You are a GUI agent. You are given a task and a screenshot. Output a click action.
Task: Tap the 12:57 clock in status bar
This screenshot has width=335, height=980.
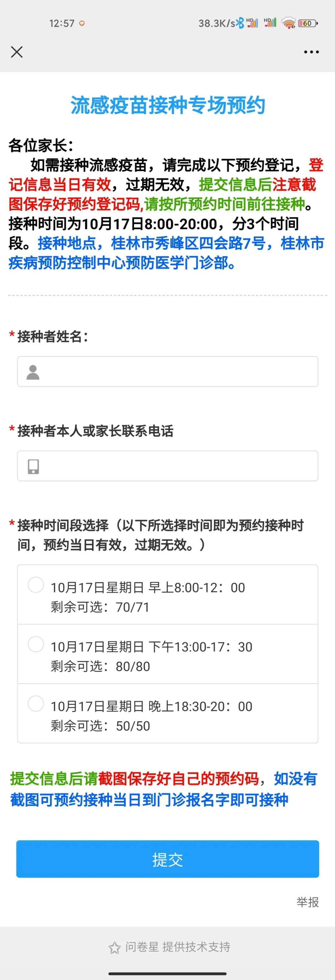click(62, 23)
